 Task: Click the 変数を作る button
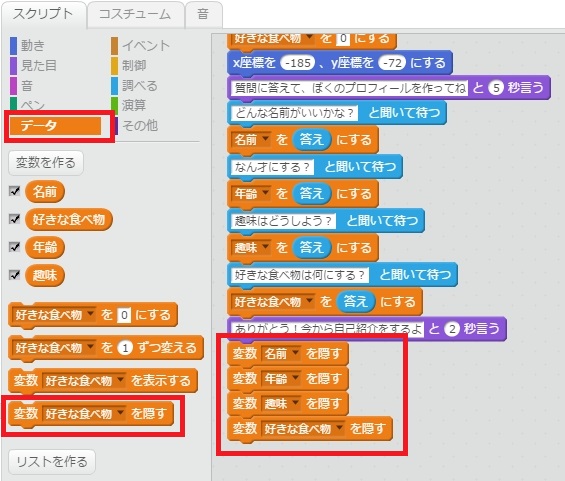[46, 163]
